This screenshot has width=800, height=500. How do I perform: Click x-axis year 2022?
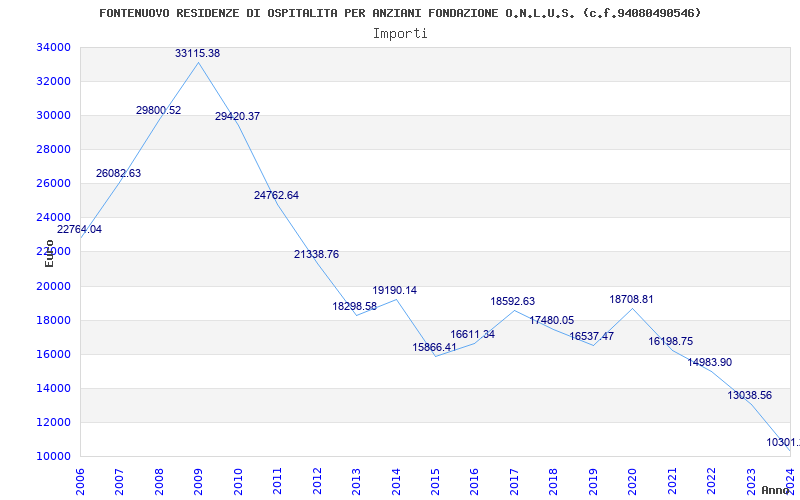point(711,481)
